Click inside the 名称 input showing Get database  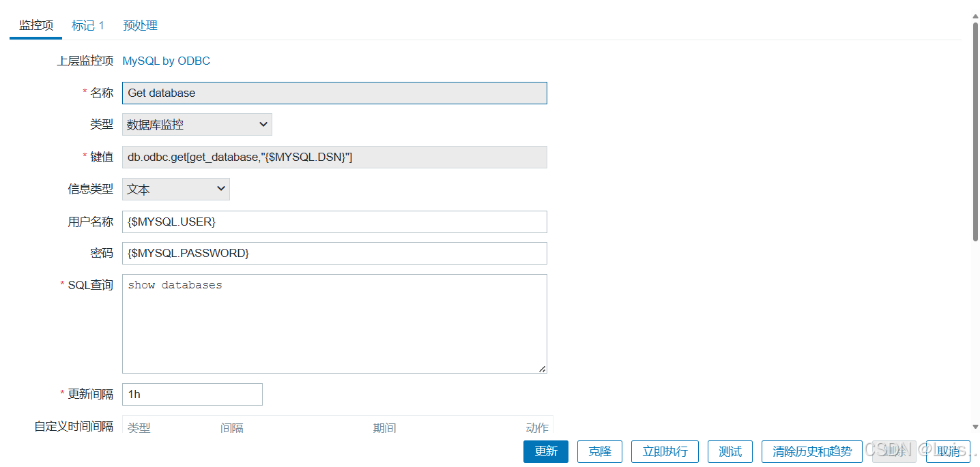click(334, 93)
